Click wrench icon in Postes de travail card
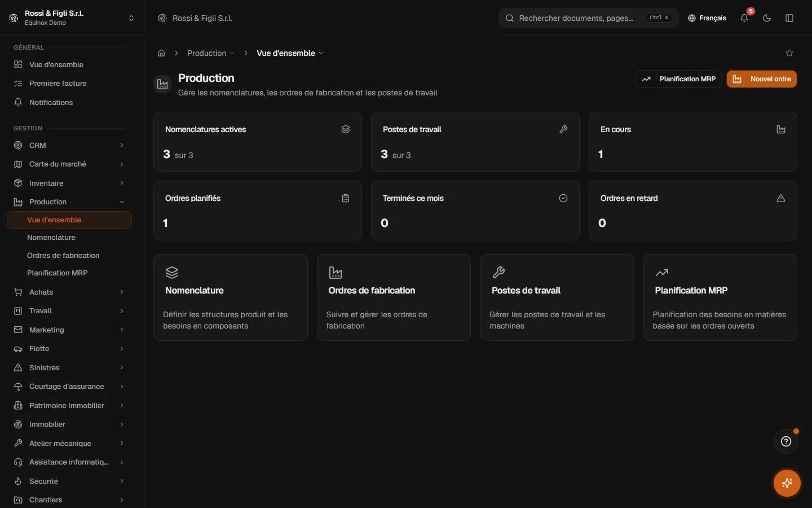 pos(498,273)
